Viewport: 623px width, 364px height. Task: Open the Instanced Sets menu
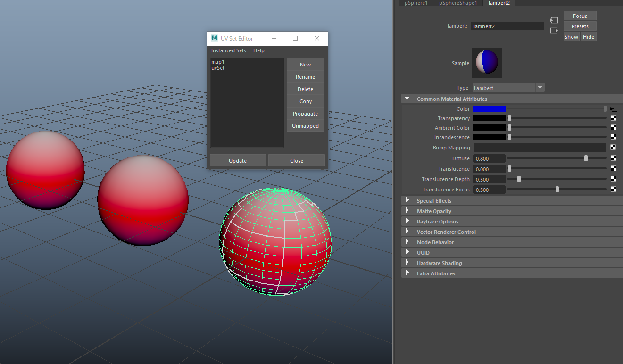228,50
